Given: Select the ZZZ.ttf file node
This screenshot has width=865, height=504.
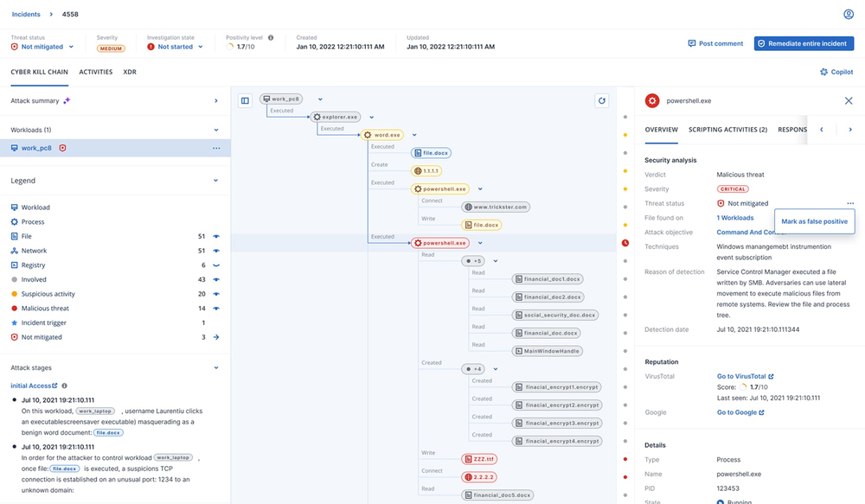Looking at the screenshot, I should 479,459.
